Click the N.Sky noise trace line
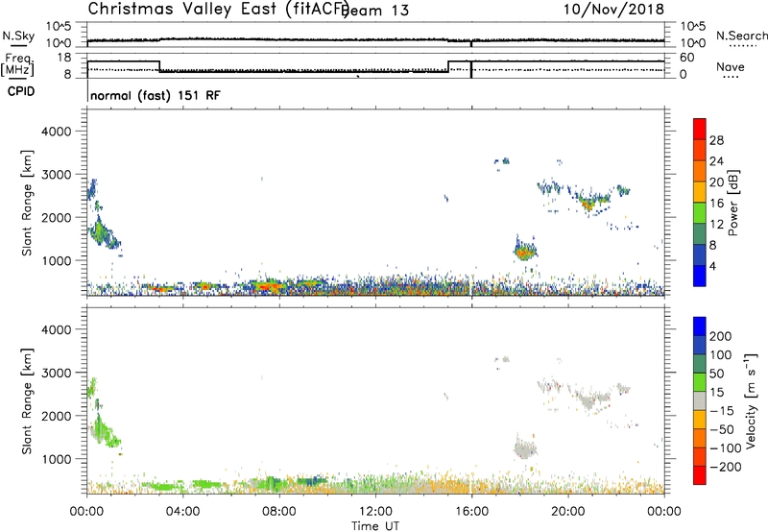The image size is (768, 532). coord(375,39)
